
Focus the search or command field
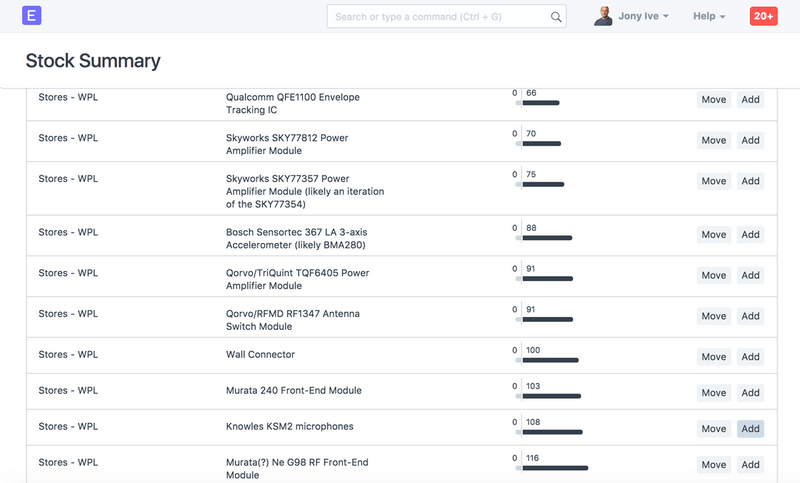(x=440, y=17)
